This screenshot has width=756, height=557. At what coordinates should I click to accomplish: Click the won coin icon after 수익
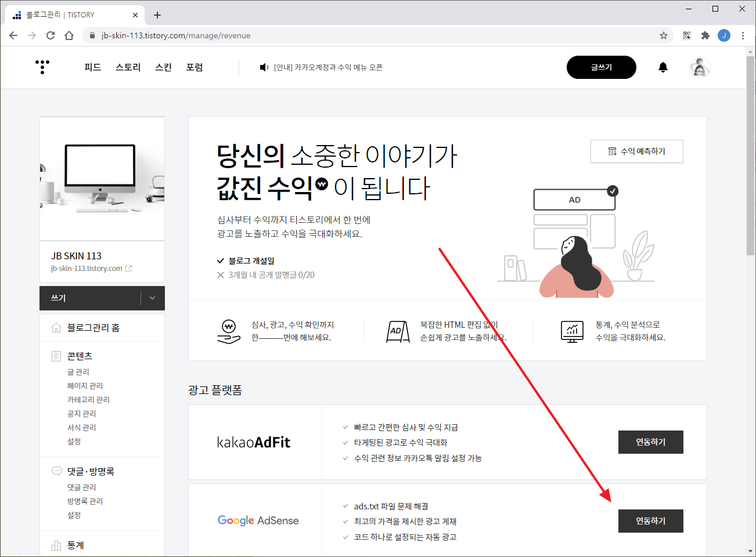pos(322,184)
